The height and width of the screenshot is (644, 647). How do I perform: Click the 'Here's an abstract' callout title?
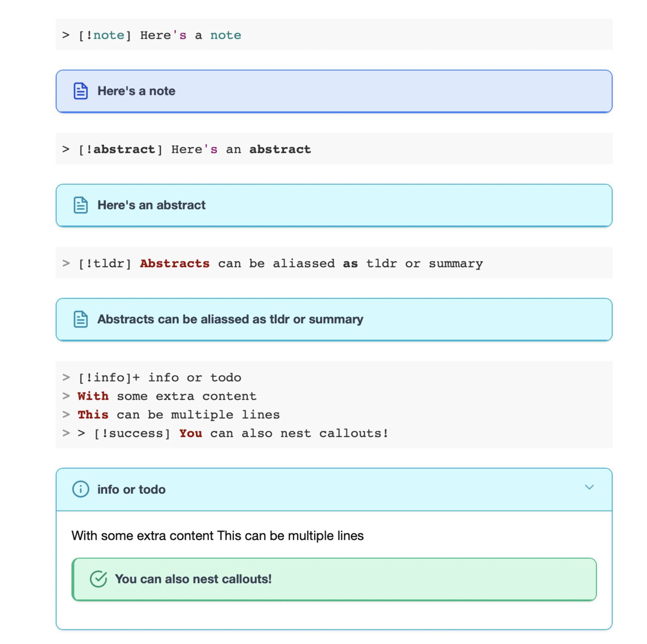click(151, 205)
